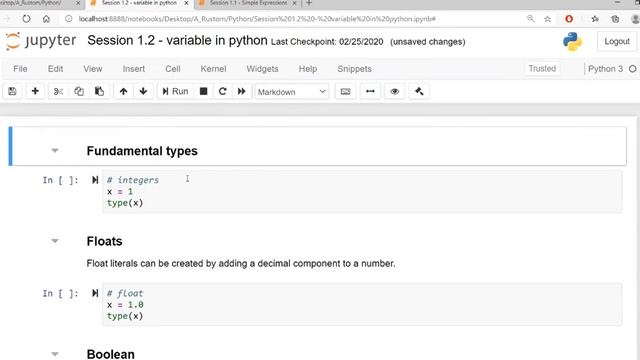Viewport: 640px width, 360px height.
Task: Copy selected cells icon
Action: pos(79,91)
